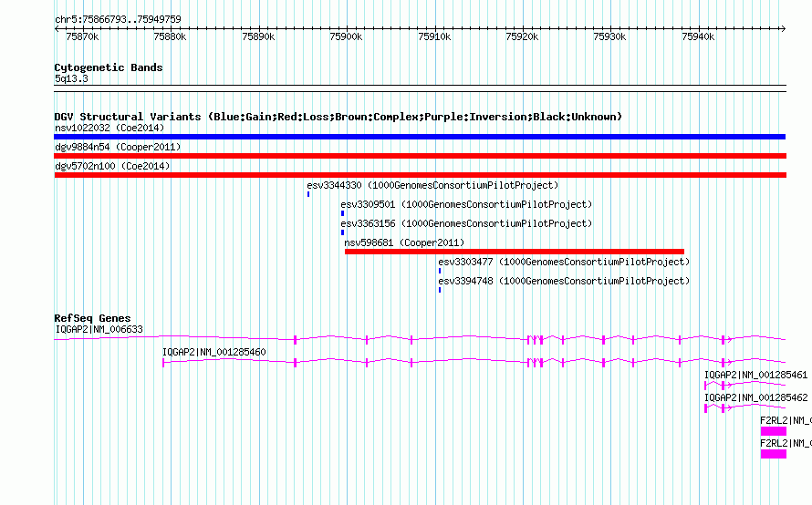Open gene label IQGAP2|NM_006633

tap(99, 329)
